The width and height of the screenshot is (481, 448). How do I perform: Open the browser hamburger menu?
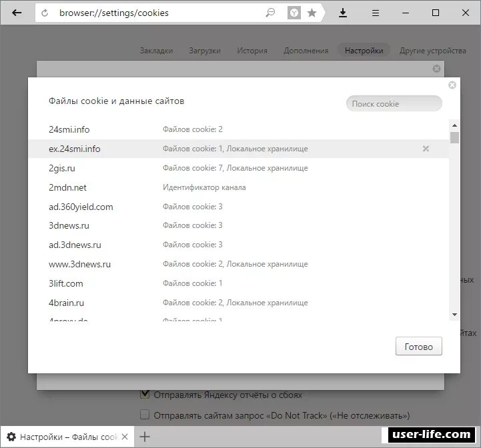pos(376,13)
